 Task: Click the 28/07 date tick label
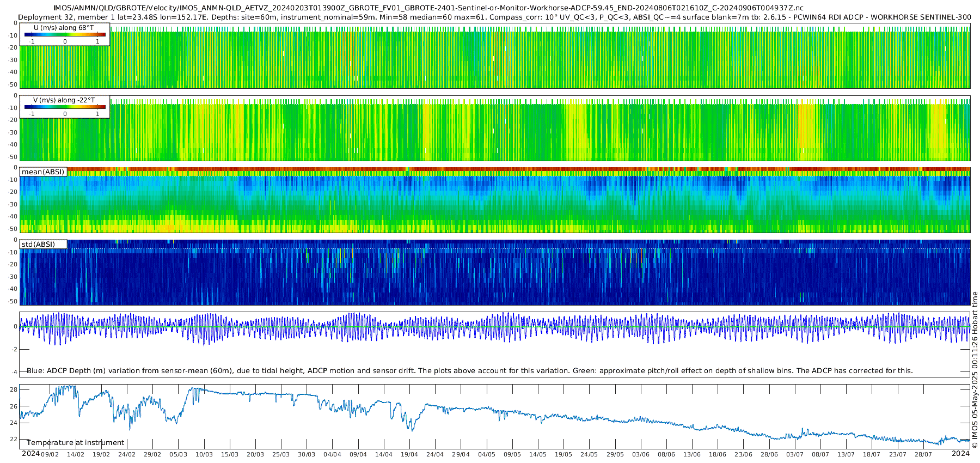923,454
